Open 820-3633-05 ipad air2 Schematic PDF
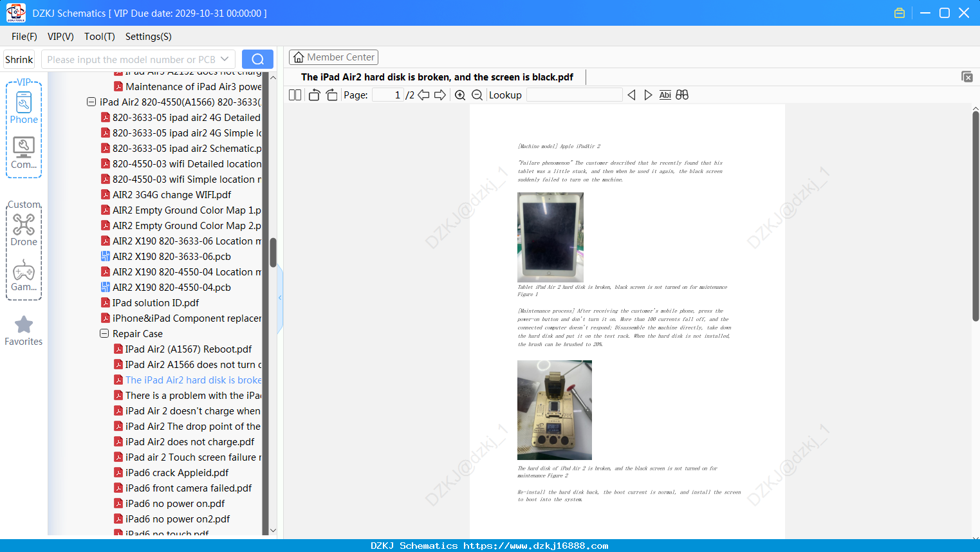980x552 pixels. point(181,149)
